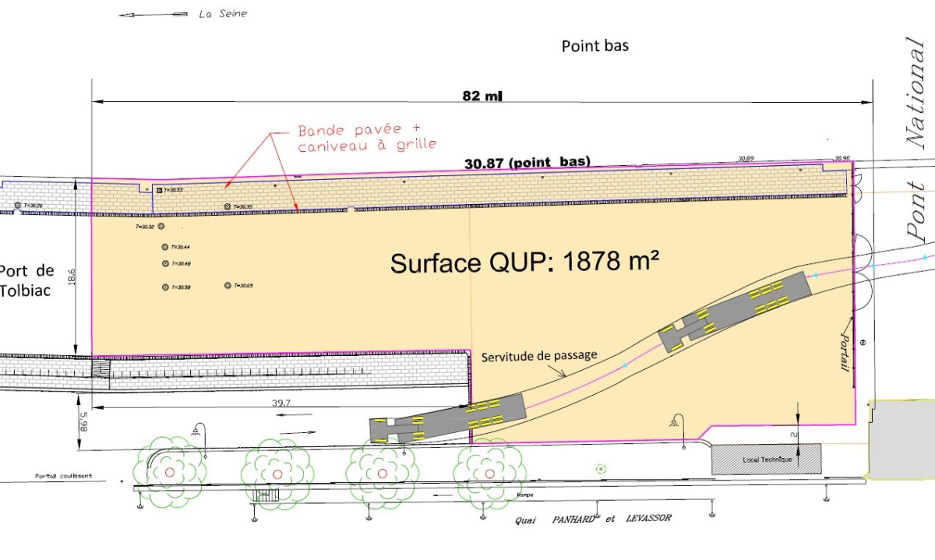
Task: Click the square T=30.33 survey marker
Action: coord(159,190)
